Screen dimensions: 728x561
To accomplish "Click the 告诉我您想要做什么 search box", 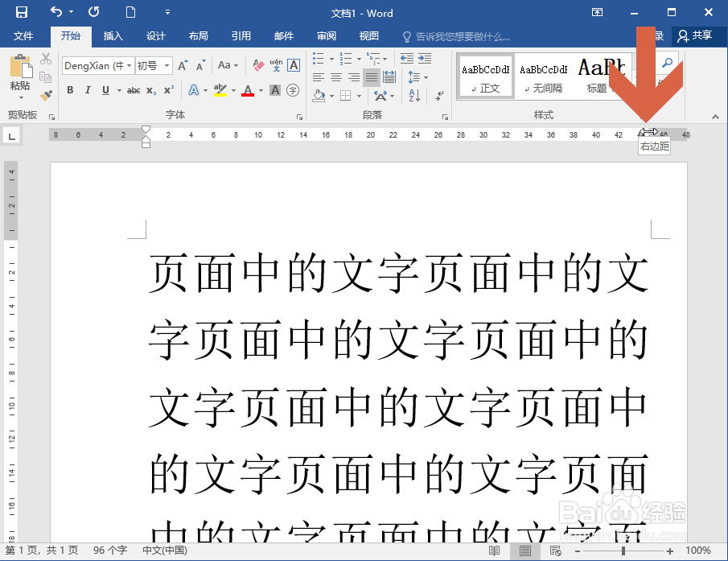I will coord(456,37).
